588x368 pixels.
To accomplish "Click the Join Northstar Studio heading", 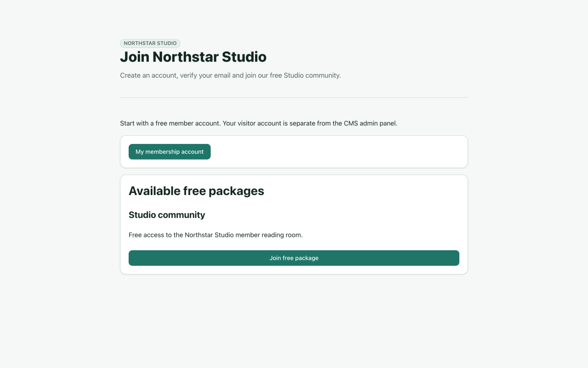I will point(193,57).
